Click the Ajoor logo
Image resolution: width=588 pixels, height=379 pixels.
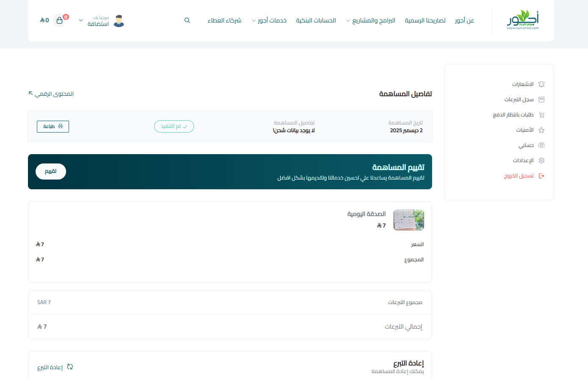(x=523, y=20)
